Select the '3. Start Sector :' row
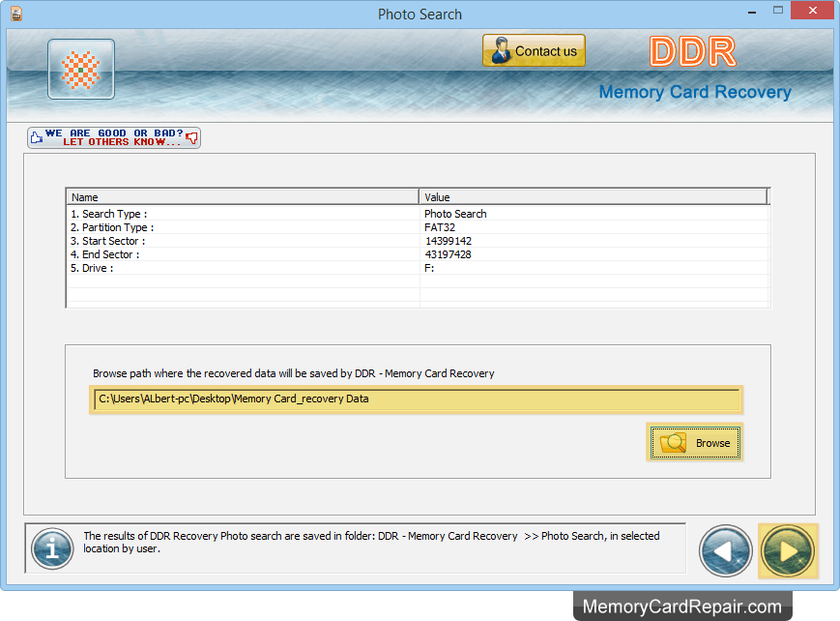 (x=418, y=241)
